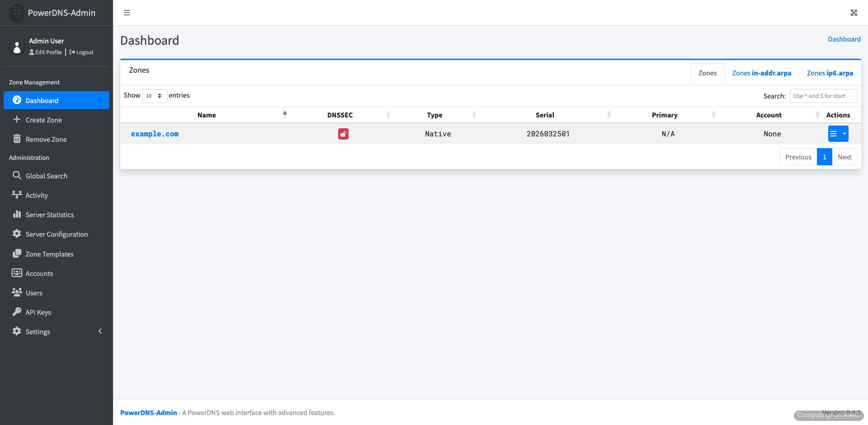Open the API Keys page
Screen dimensions: 868x425
[38, 312]
